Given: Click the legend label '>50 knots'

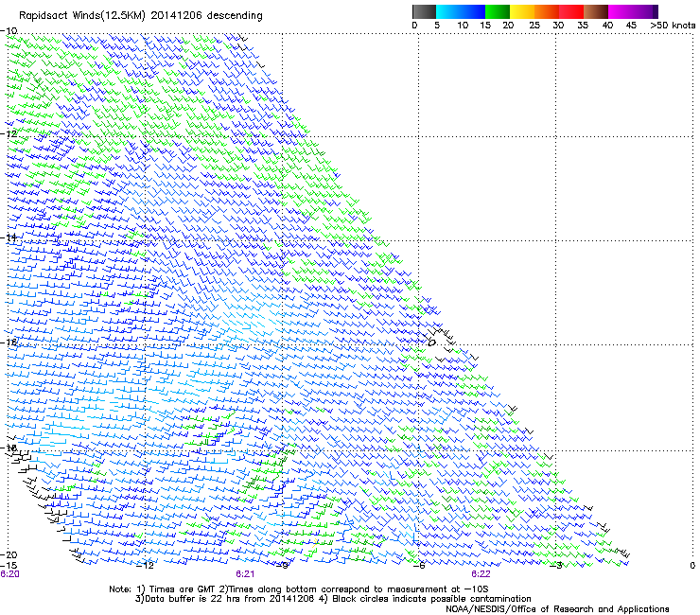Looking at the screenshot, I should 674,26.
